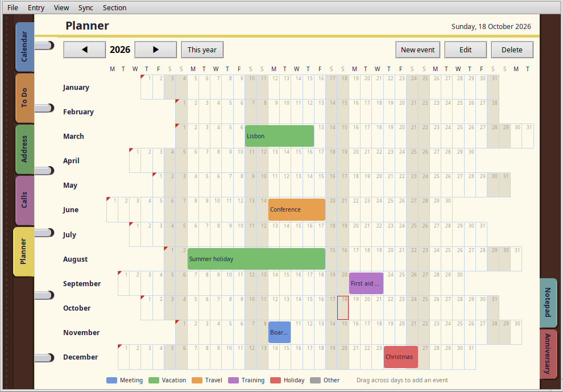
Task: Go to the previous year with the left arrow
Action: coord(84,49)
